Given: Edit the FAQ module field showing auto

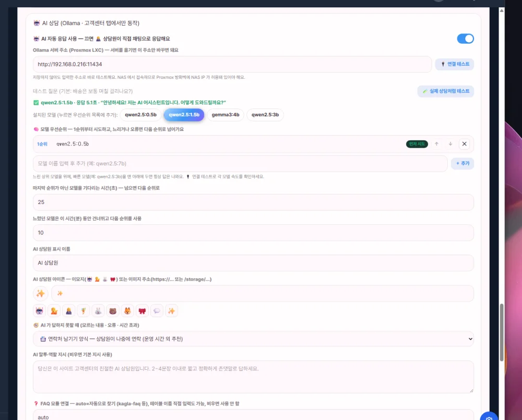Looking at the screenshot, I should point(253,415).
